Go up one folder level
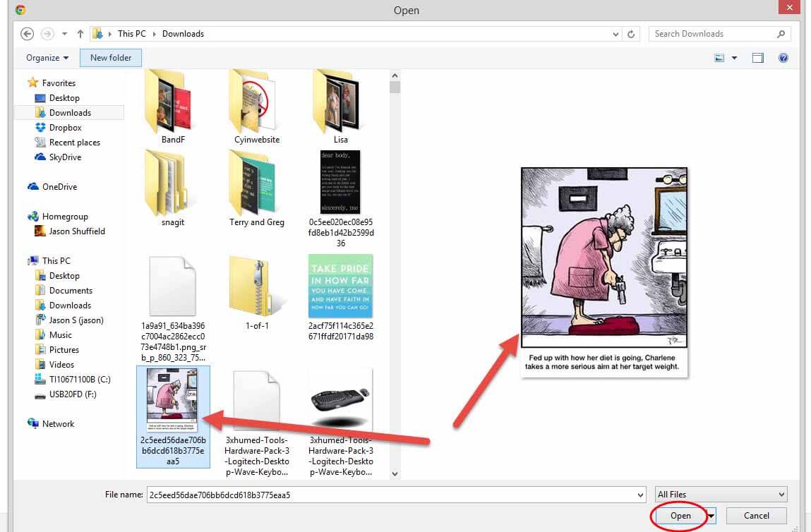This screenshot has width=811, height=532. (x=80, y=34)
